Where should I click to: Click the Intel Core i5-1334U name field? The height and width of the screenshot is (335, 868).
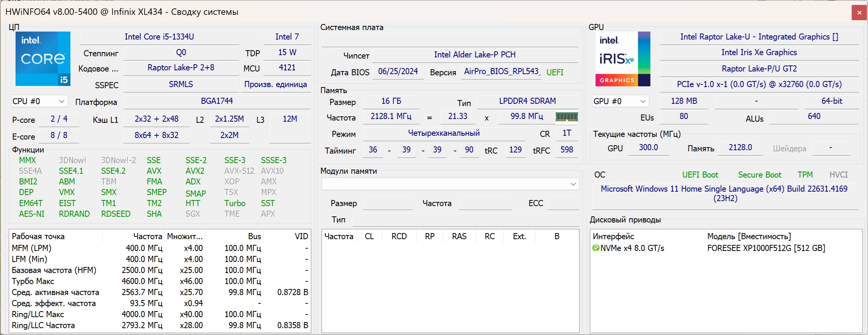pyautogui.click(x=159, y=37)
